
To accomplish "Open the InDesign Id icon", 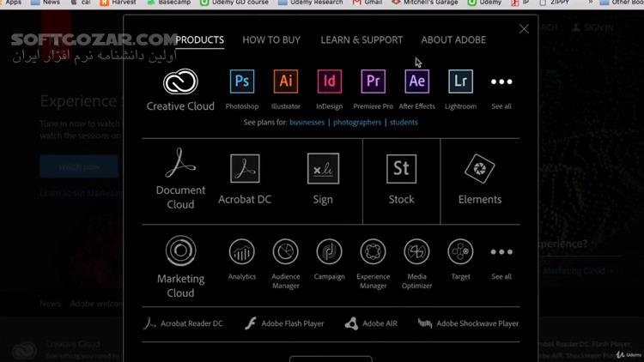I will coord(330,81).
